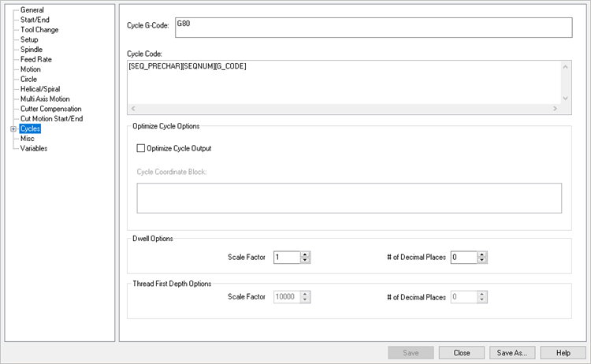Expand the Cycles tree node
This screenshot has width=591, height=364.
pyautogui.click(x=13, y=129)
